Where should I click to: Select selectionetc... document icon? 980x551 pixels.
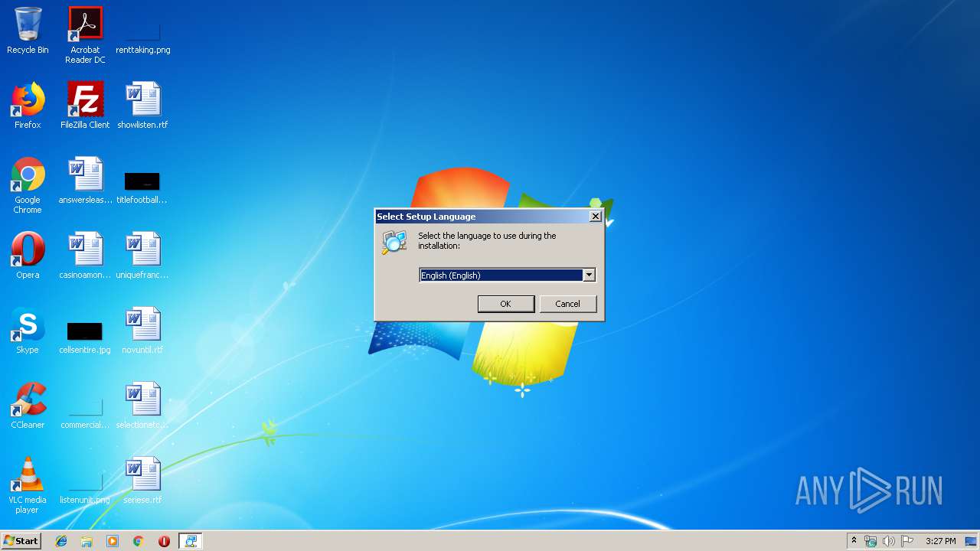tap(142, 406)
